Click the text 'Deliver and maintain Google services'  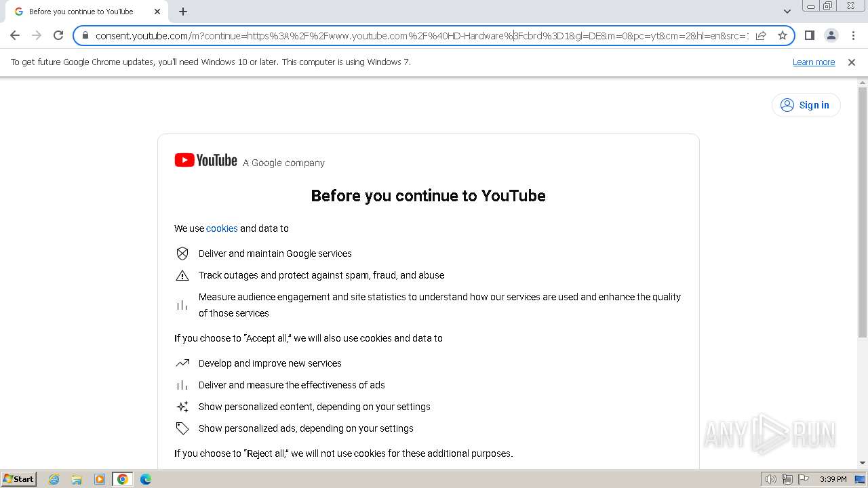pos(275,253)
